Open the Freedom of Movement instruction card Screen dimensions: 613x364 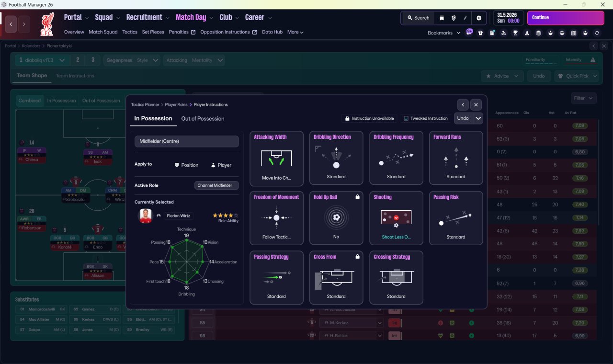tap(276, 218)
